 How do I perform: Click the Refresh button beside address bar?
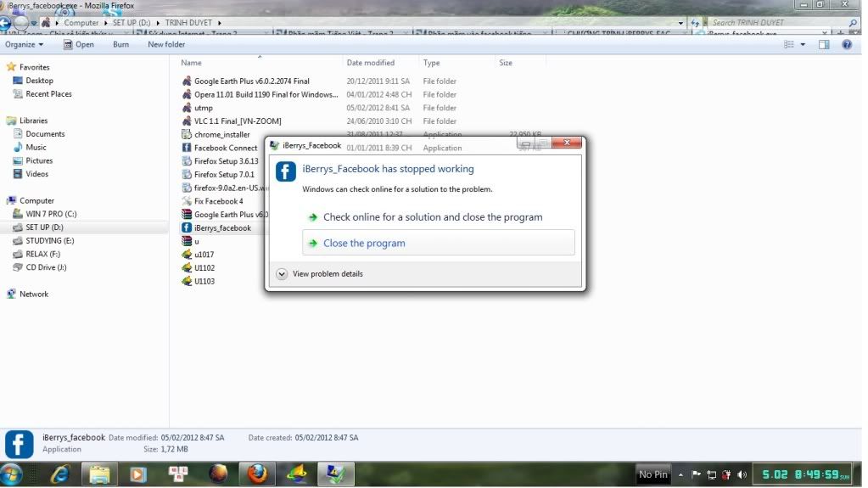point(695,23)
